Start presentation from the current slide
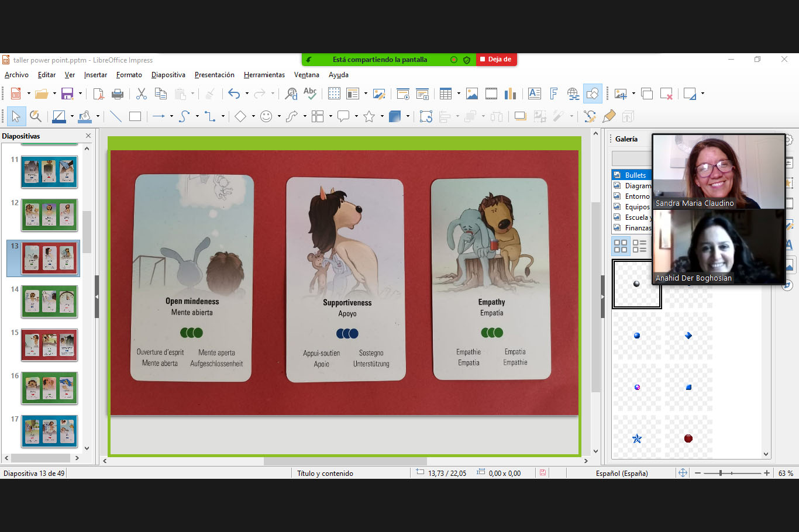This screenshot has width=799, height=532. [x=422, y=94]
